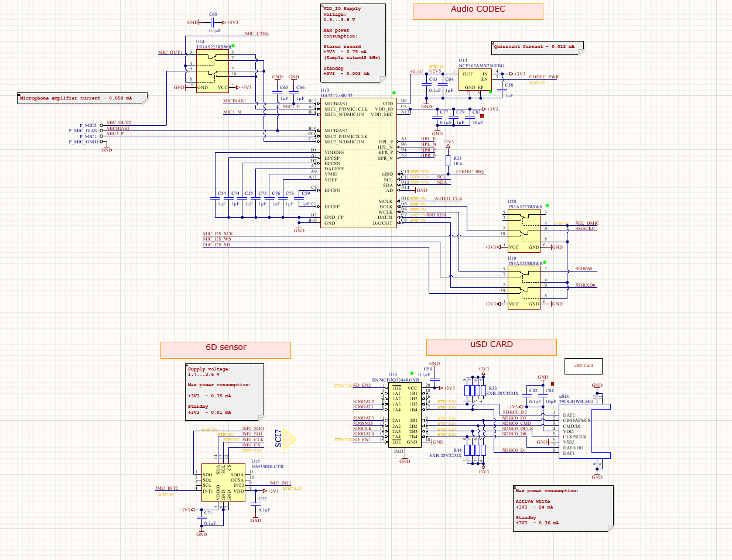Image resolution: width=732 pixels, height=560 pixels.
Task: Select the uSD Max power consumption note
Action: (x=563, y=509)
